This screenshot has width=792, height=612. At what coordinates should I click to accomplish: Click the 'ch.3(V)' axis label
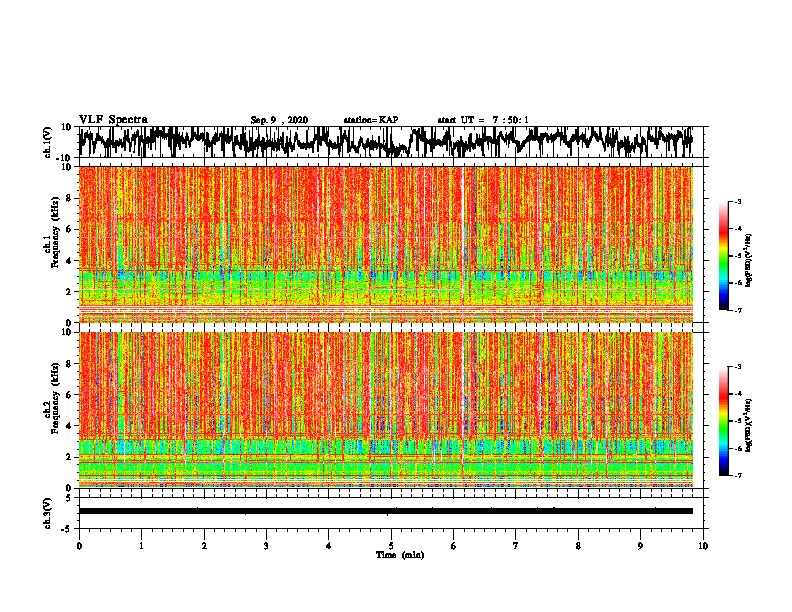[x=47, y=513]
